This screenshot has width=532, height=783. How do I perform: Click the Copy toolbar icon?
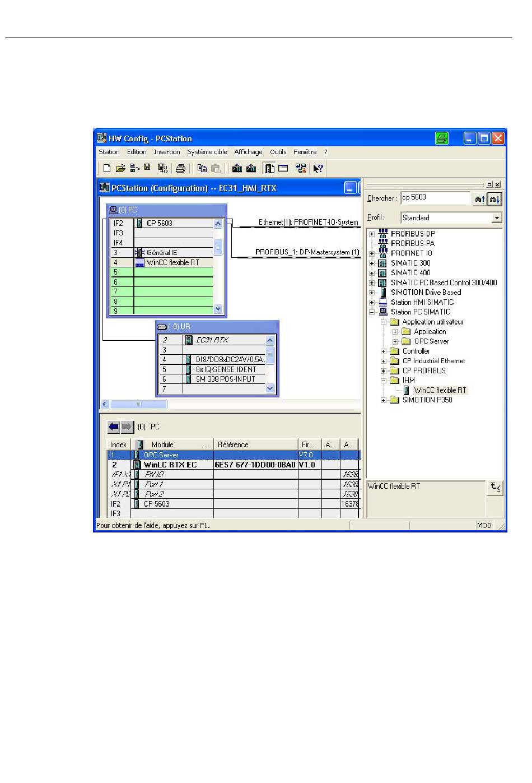click(202, 168)
